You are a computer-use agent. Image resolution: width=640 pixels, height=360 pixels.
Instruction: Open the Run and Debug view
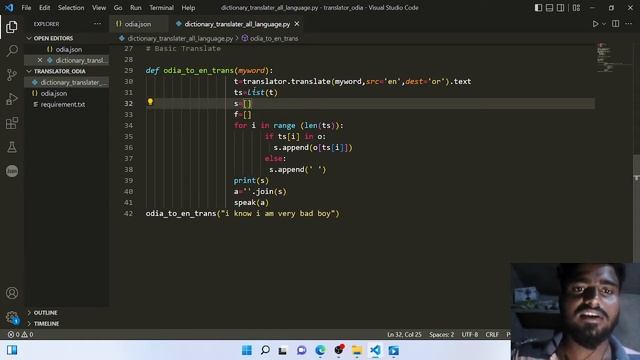coord(12,99)
